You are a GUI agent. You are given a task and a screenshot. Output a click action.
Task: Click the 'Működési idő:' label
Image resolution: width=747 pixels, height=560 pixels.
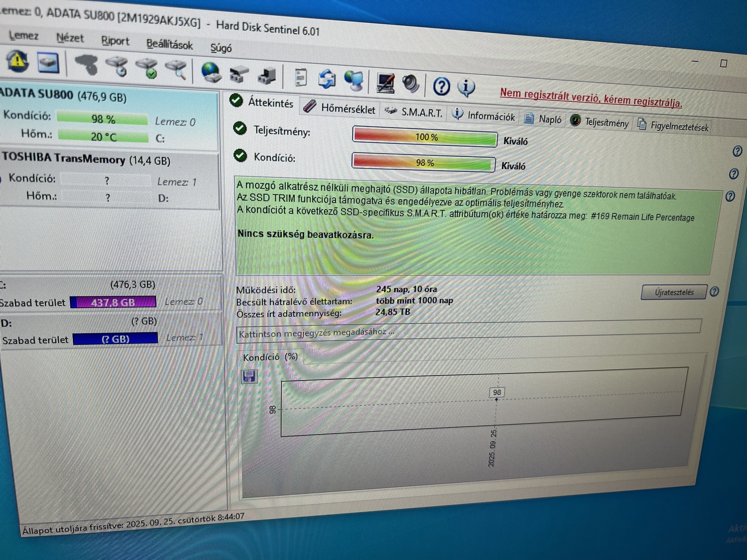(266, 290)
